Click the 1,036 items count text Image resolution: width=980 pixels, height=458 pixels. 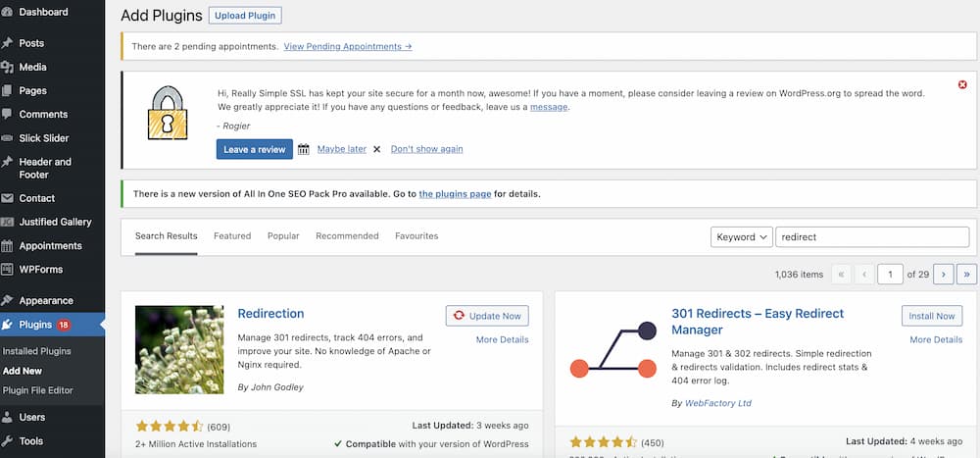coord(800,274)
